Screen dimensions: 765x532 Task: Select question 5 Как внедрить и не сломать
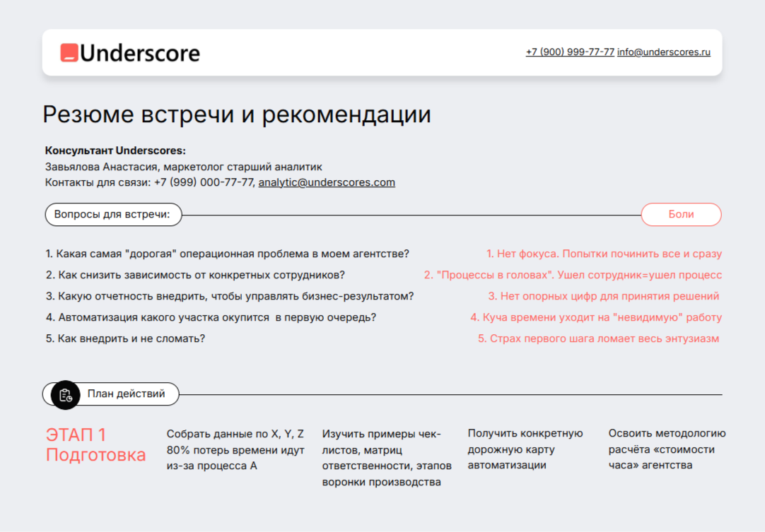125,338
